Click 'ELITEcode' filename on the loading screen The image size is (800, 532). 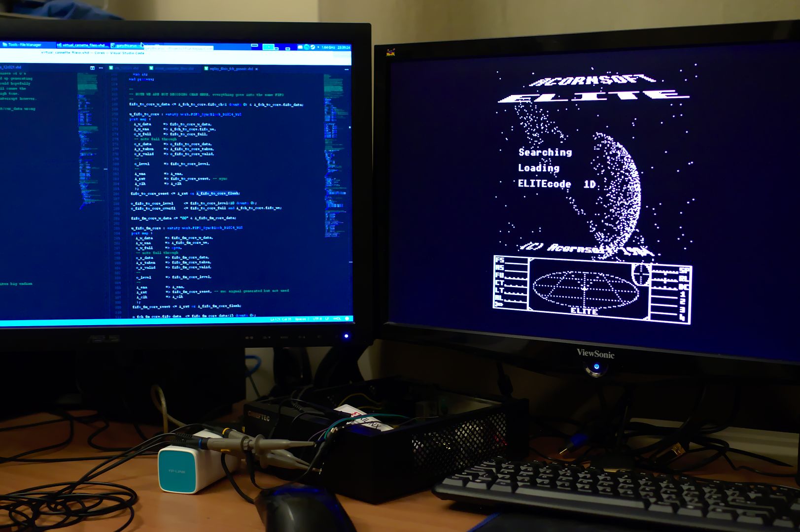coord(544,184)
